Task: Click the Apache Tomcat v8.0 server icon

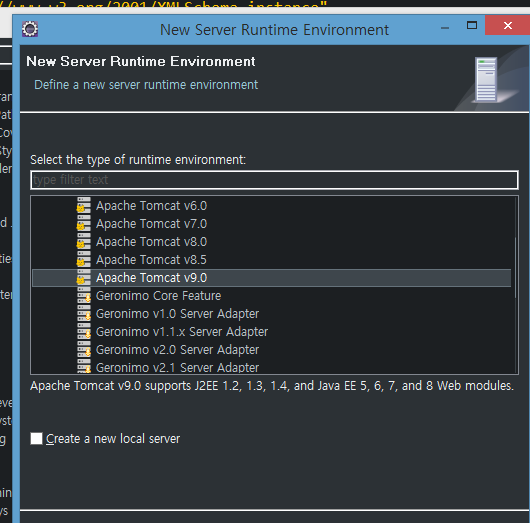Action: [x=83, y=241]
